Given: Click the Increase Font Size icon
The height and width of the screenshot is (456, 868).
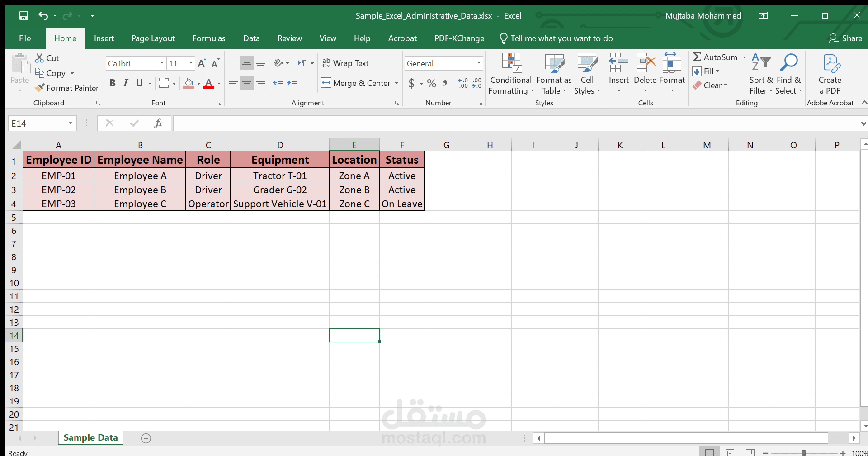Looking at the screenshot, I should coord(202,63).
